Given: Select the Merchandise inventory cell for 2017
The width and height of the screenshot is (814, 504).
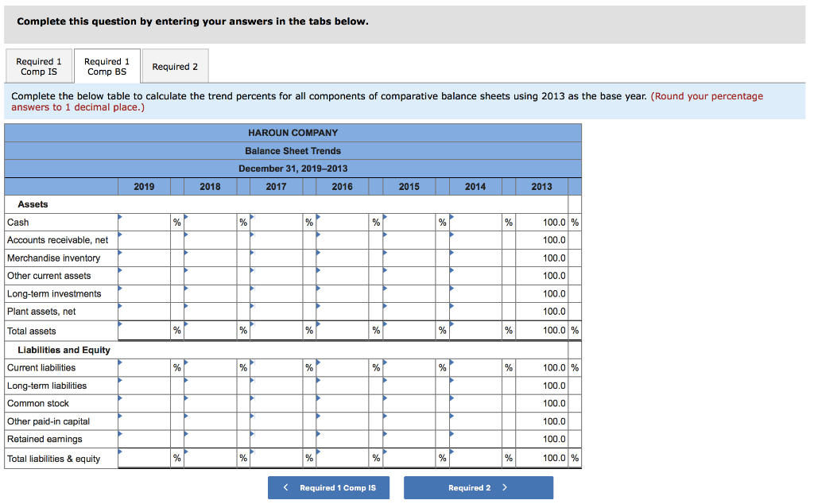Looking at the screenshot, I should (276, 258).
